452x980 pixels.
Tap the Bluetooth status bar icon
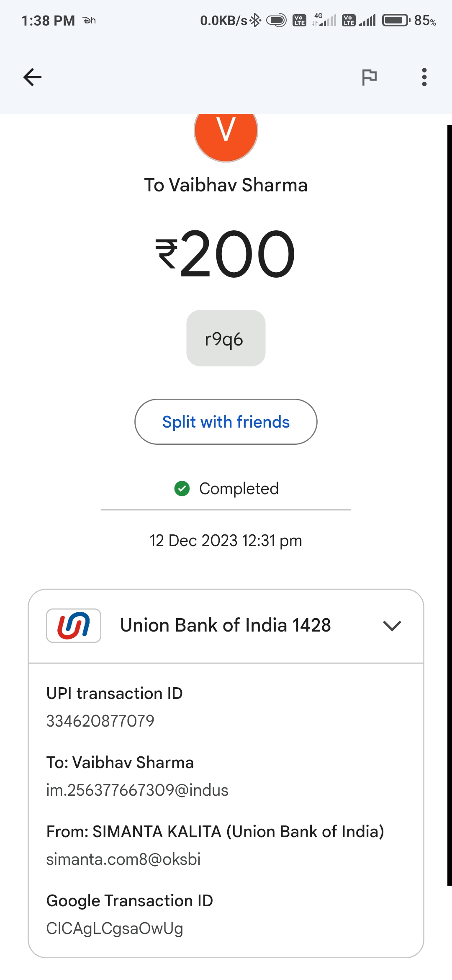pyautogui.click(x=255, y=20)
